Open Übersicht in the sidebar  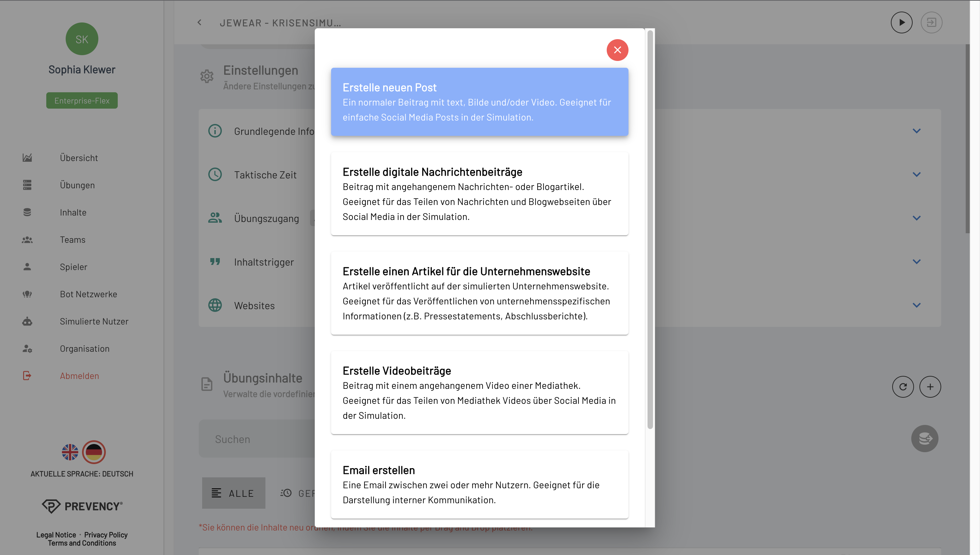[x=79, y=158]
